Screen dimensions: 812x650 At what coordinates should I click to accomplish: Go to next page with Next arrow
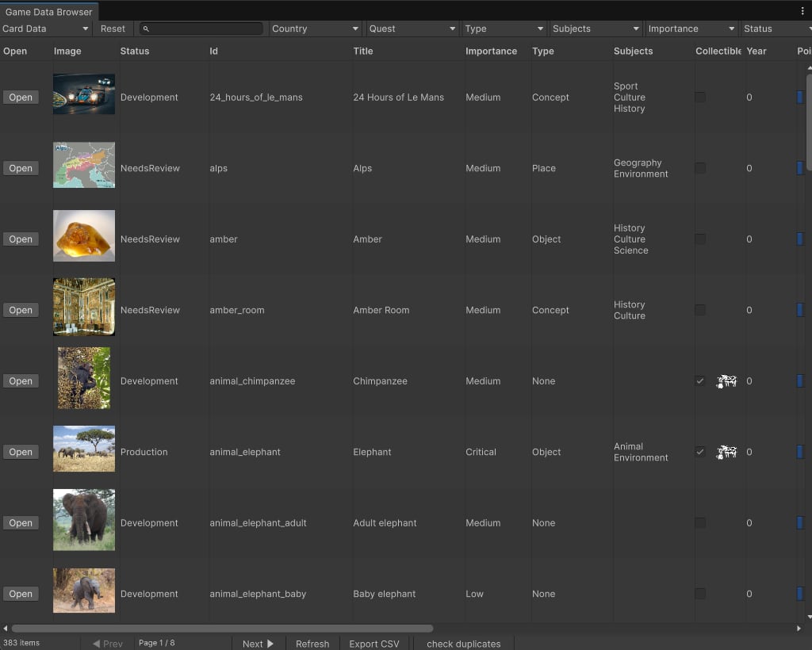pyautogui.click(x=258, y=644)
